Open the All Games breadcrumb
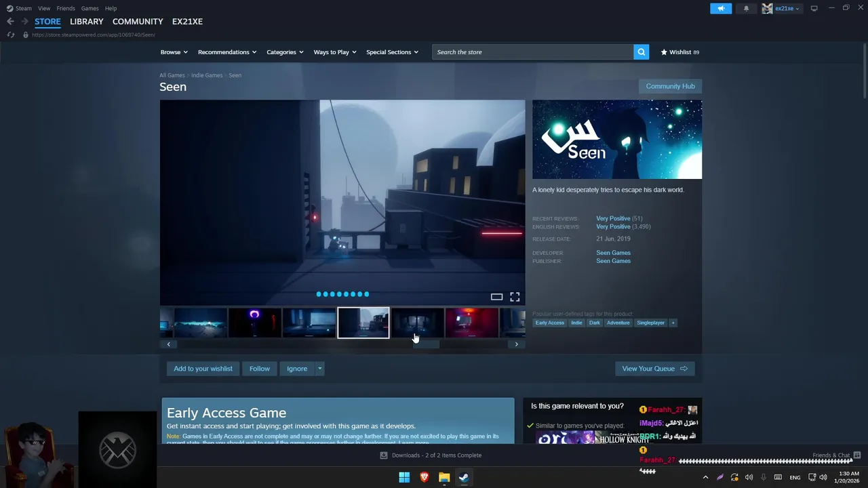Image resolution: width=868 pixels, height=488 pixels. click(x=172, y=75)
